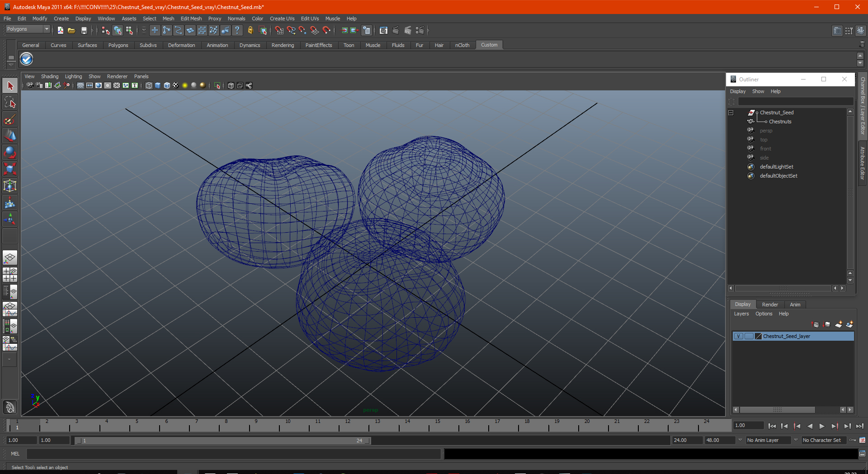The image size is (868, 474).
Task: Open the viewport Shading menu
Action: click(50, 76)
